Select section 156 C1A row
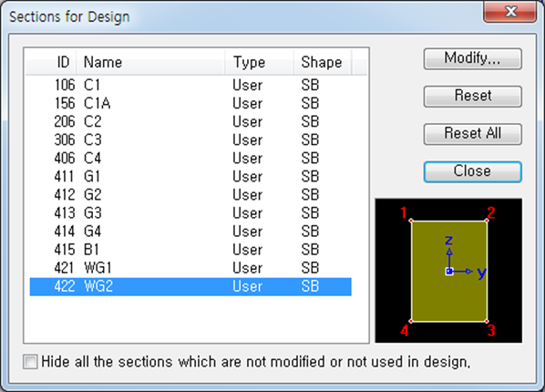Screen dimensions: 545x392 [190, 103]
